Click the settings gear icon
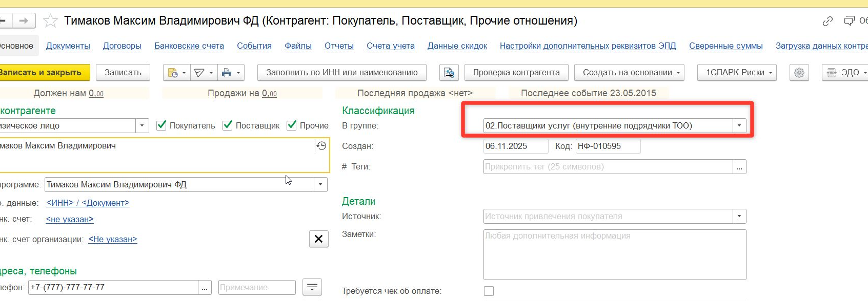 tap(799, 73)
